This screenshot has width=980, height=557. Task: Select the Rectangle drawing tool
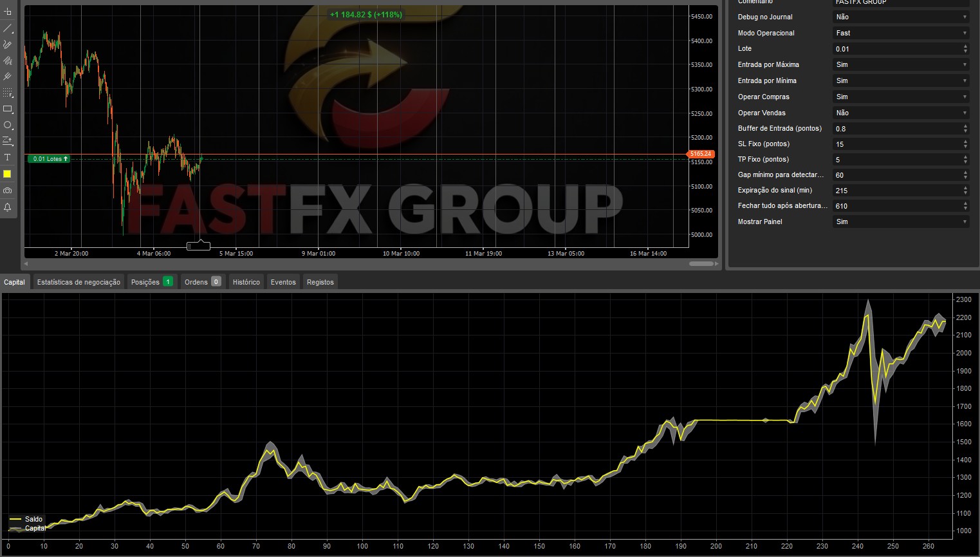8,109
